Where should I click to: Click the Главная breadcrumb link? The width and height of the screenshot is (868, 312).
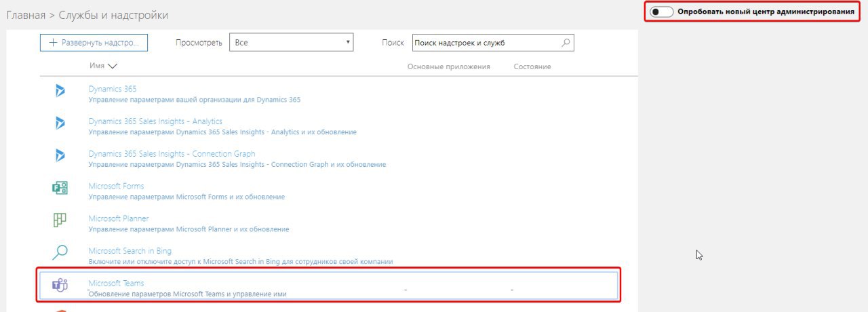tap(26, 15)
